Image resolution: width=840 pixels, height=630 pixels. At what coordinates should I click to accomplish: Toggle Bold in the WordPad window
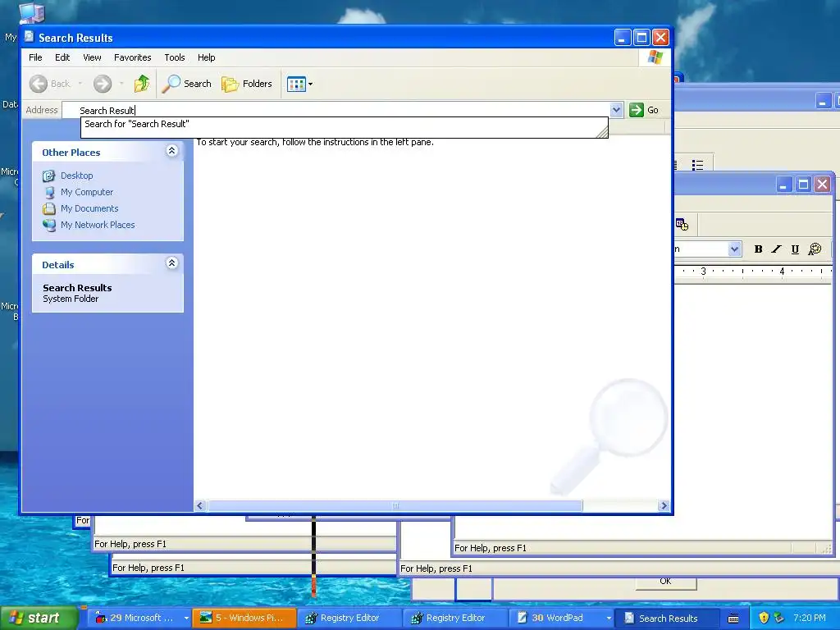pos(758,249)
